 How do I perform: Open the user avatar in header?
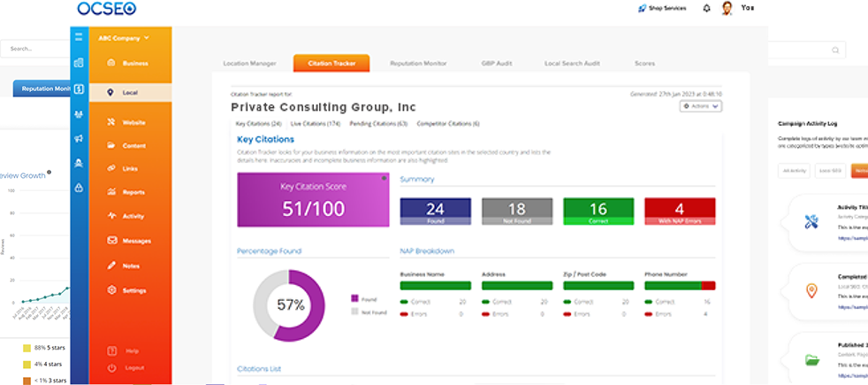click(x=727, y=8)
